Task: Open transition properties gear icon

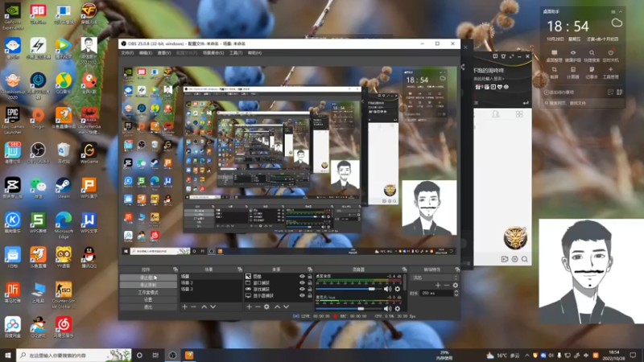Action: [455, 286]
